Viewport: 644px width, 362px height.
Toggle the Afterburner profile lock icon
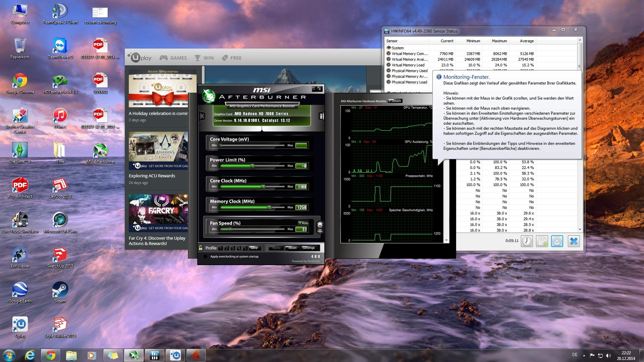click(201, 248)
